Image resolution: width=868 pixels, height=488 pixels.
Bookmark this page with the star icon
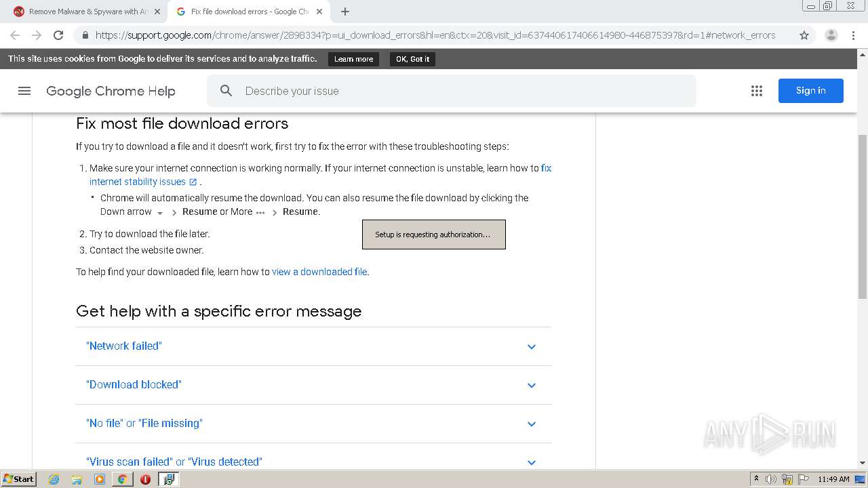(x=804, y=35)
